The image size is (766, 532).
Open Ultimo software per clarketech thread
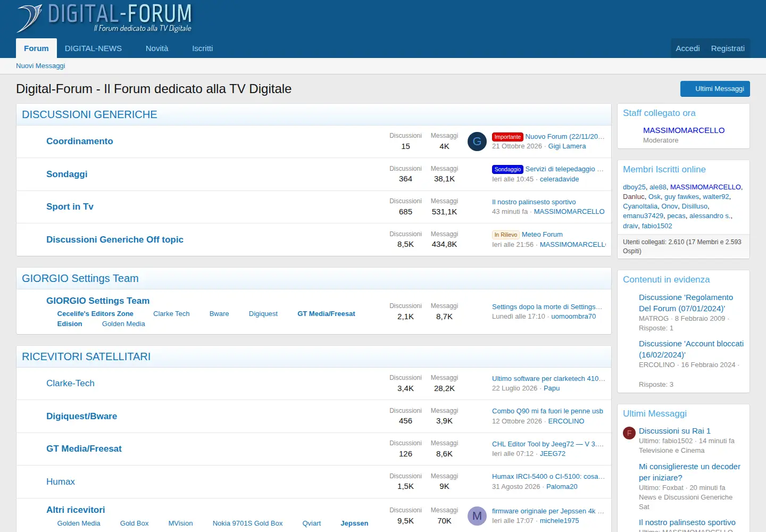[x=549, y=379]
